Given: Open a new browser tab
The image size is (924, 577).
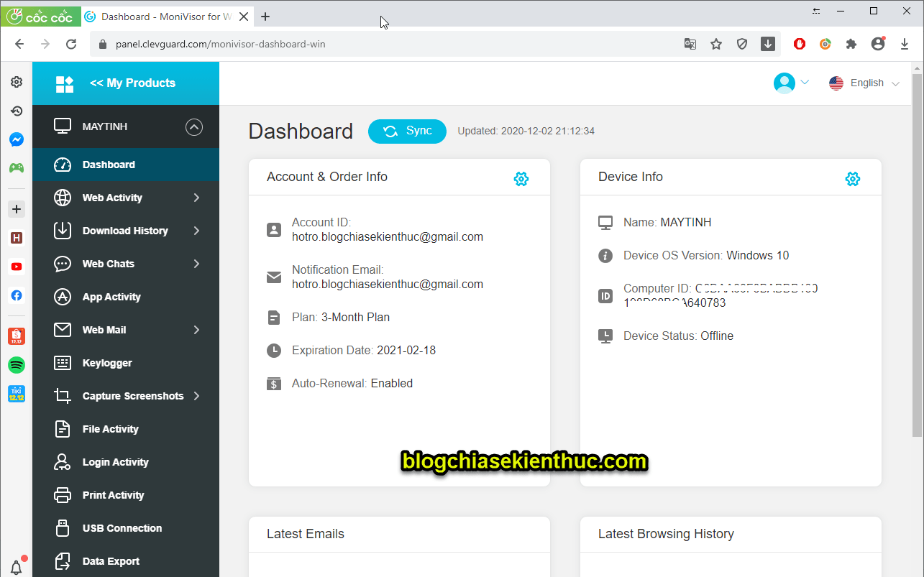Looking at the screenshot, I should (265, 17).
